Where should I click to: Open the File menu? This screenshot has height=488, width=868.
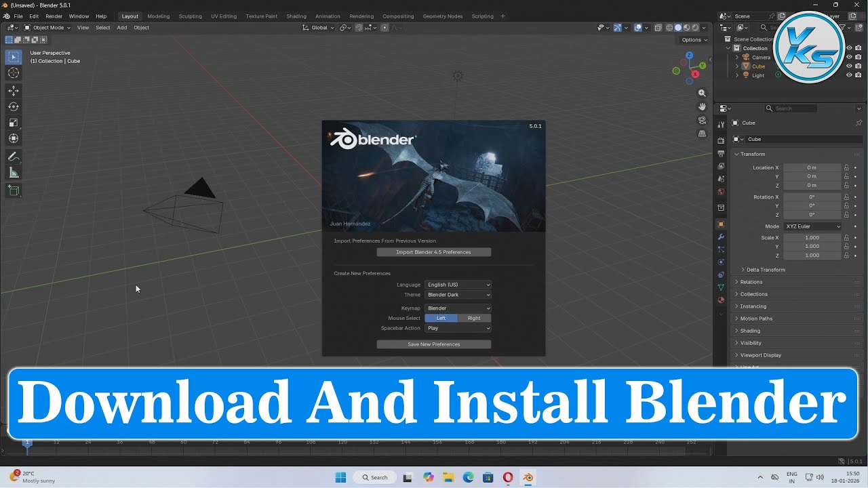coord(18,16)
